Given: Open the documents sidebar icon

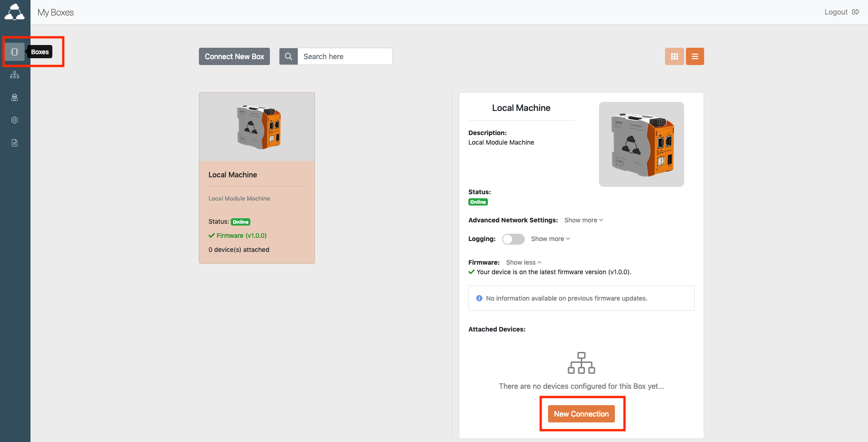Looking at the screenshot, I should coord(15,143).
